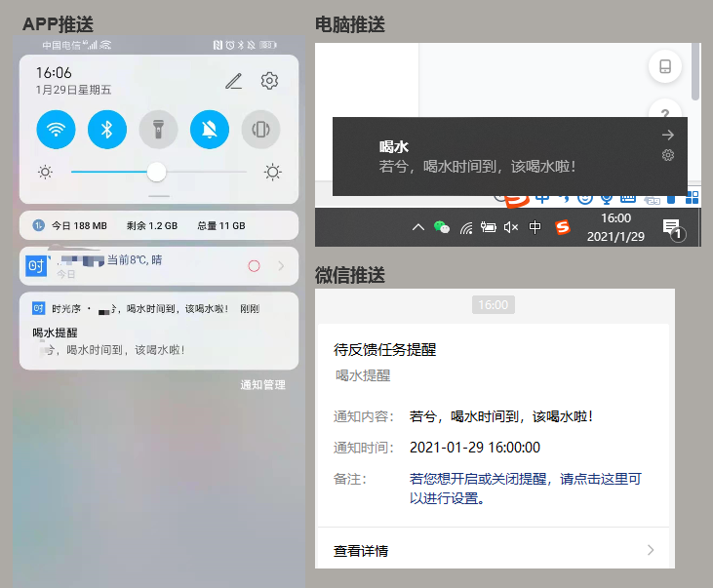
Task: Click notification time 2021-01-29 16:00:00
Action: tap(475, 448)
